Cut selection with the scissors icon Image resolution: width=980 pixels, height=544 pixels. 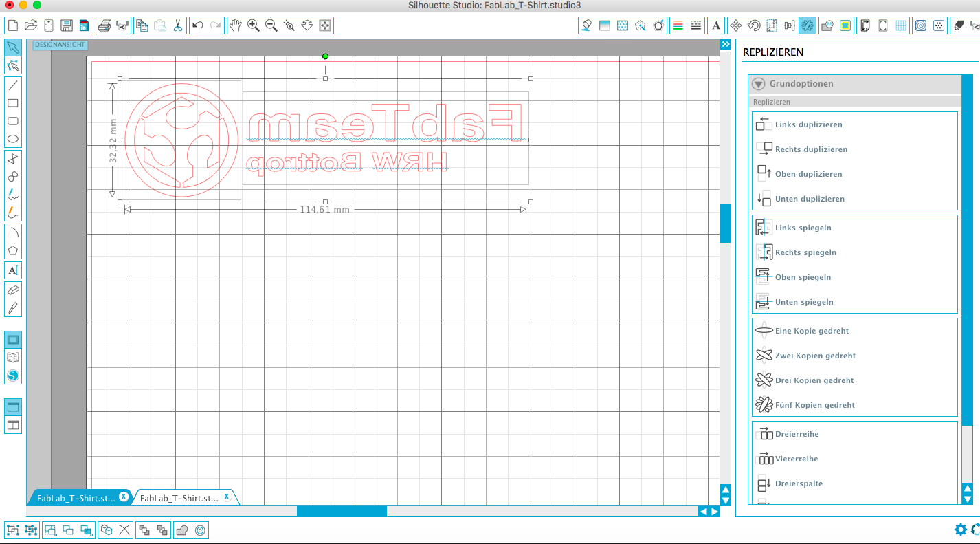click(178, 25)
